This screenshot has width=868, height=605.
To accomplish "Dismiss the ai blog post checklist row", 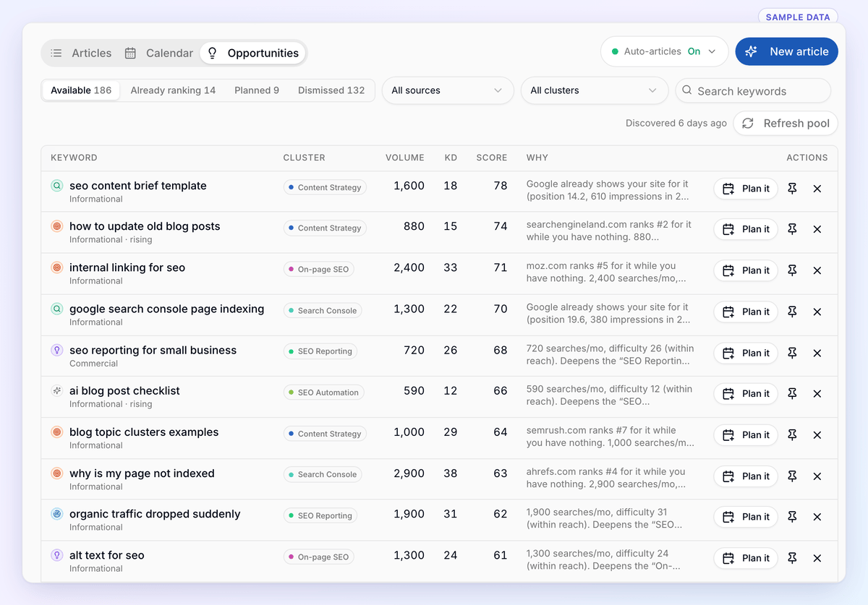I will point(817,394).
